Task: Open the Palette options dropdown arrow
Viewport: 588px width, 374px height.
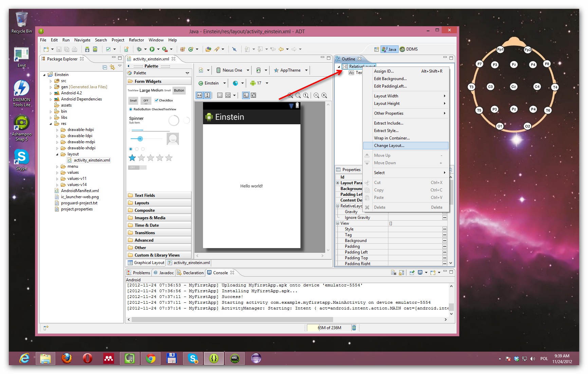Action: coord(187,73)
